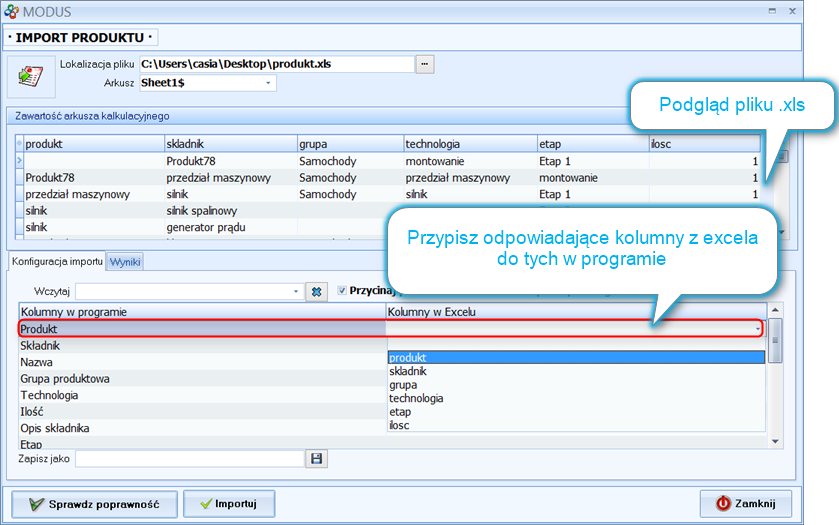Click the column mapping grid scrollbar thumb
839x525 pixels.
775,340
